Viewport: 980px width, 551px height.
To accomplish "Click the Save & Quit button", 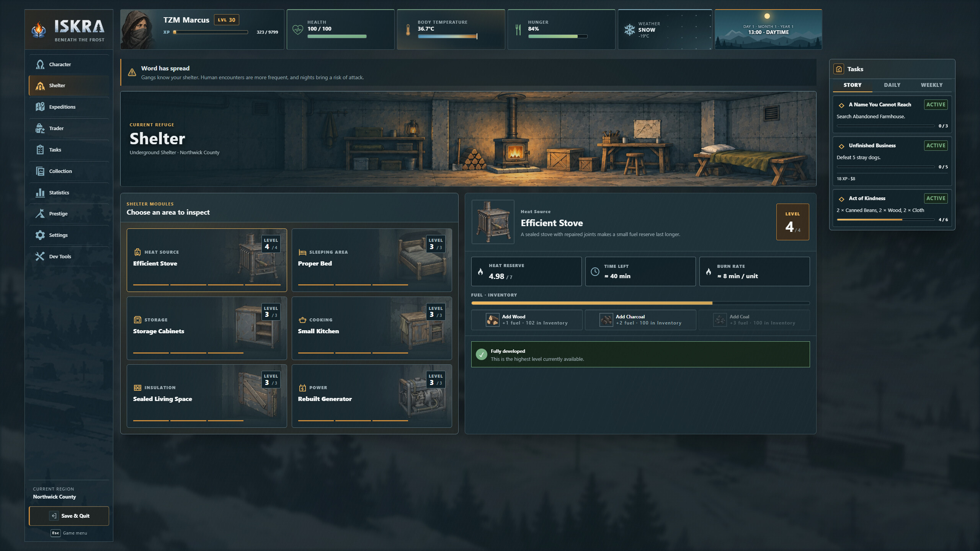I will click(x=69, y=516).
